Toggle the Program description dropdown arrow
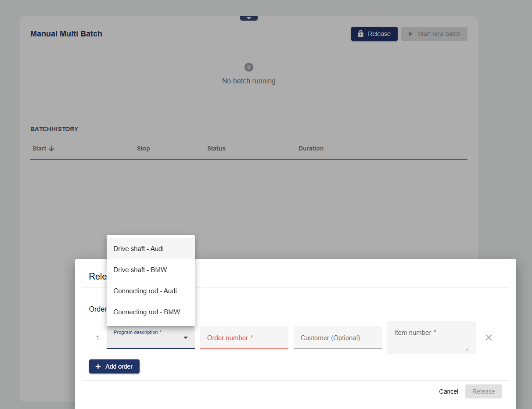The width and height of the screenshot is (532, 409). [186, 337]
